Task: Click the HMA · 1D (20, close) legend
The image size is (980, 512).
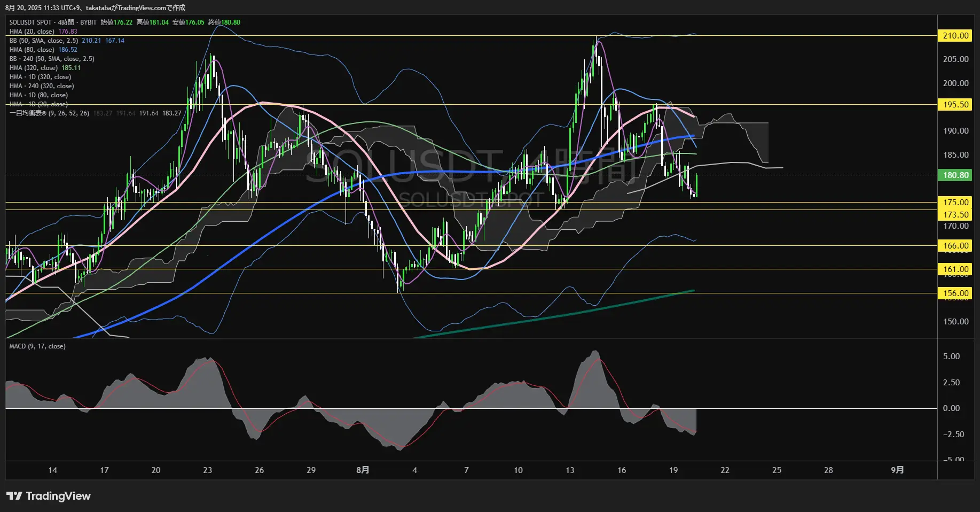Action: coord(38,104)
